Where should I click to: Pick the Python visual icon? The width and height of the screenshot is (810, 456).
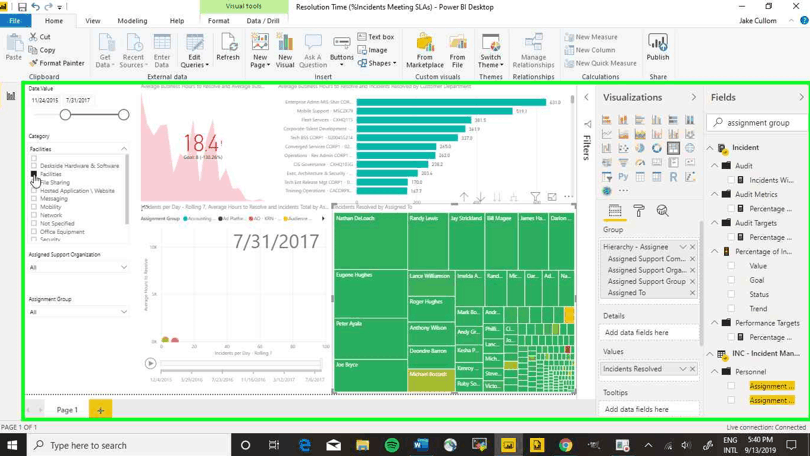(624, 177)
